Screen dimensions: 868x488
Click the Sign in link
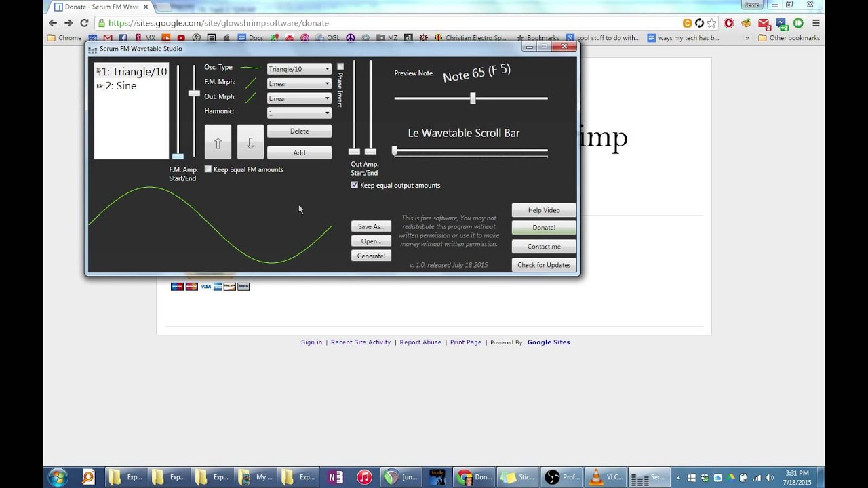[312, 342]
